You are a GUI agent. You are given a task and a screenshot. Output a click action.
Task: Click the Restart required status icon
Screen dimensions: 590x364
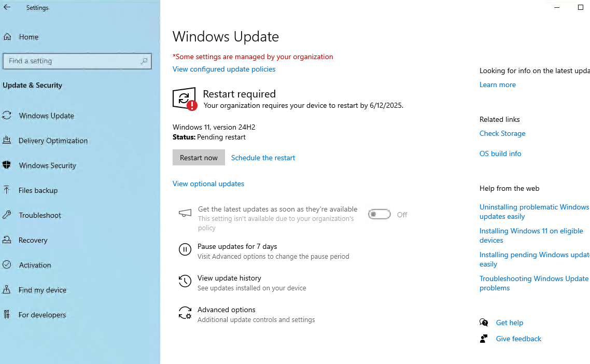(185, 99)
